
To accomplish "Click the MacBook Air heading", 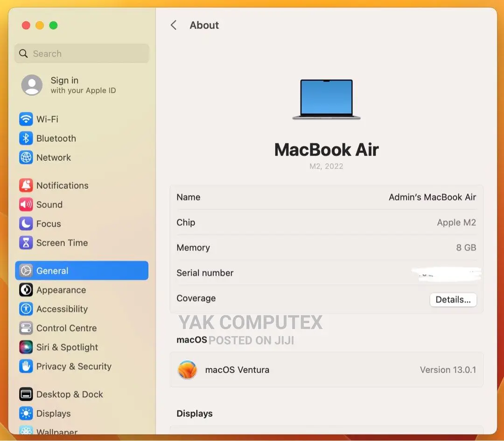I will pyautogui.click(x=326, y=150).
